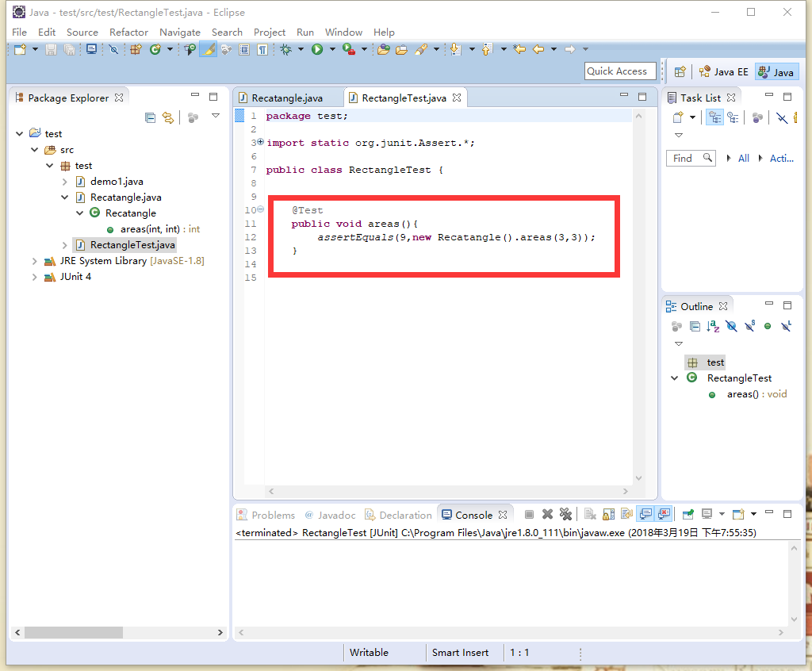The height and width of the screenshot is (671, 812).
Task: Toggle Show Whitespace Characters pilcrow icon
Action: 262,49
